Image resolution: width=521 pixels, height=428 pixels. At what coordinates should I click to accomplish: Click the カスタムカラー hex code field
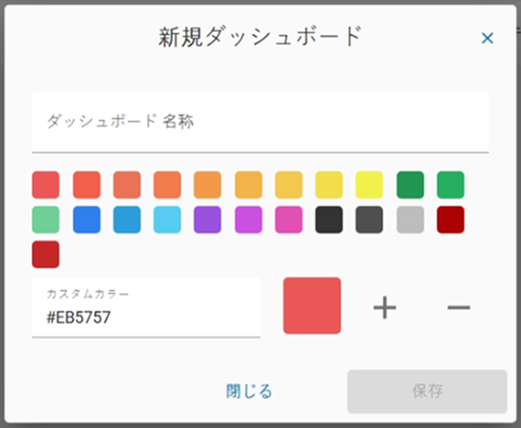pyautogui.click(x=146, y=307)
